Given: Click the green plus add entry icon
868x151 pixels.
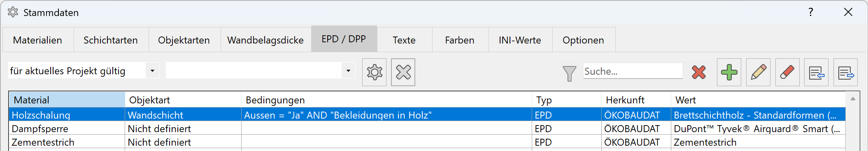Looking at the screenshot, I should (729, 72).
